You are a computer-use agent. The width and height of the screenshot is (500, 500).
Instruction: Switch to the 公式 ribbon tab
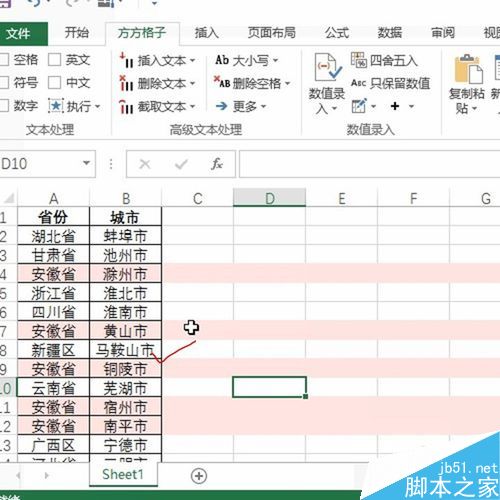[x=337, y=33]
